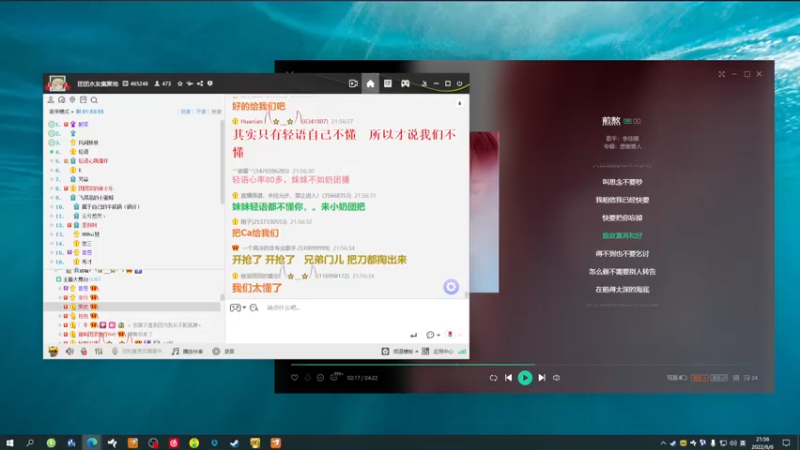The width and height of the screenshot is (800, 450).
Task: Open the '频道模板' template menu in the bottom bar
Action: [x=400, y=352]
